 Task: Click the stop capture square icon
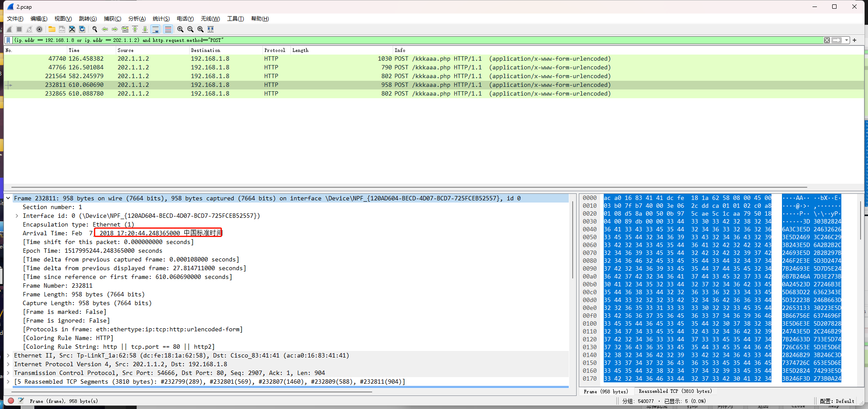pos(19,29)
